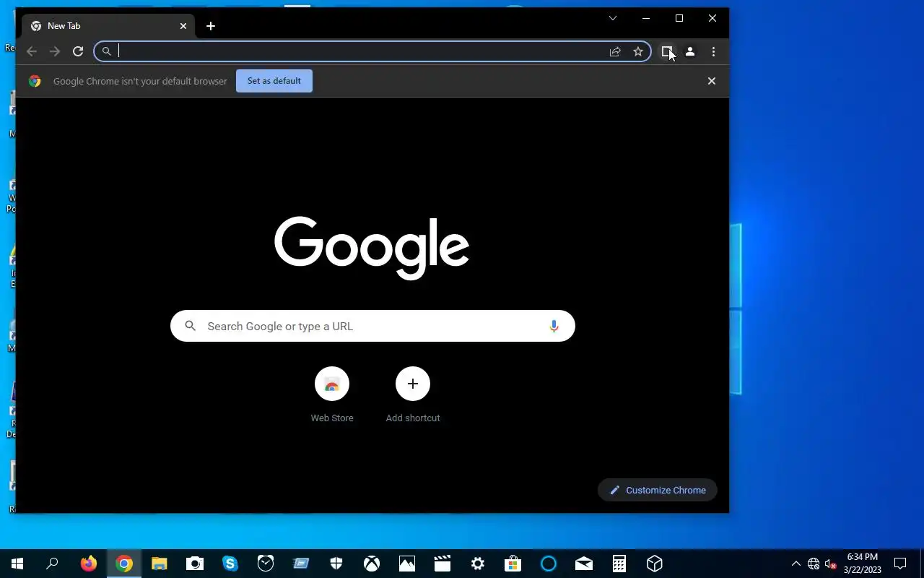This screenshot has height=578, width=924.
Task: Launch Firefox from the taskbar
Action: pos(89,564)
